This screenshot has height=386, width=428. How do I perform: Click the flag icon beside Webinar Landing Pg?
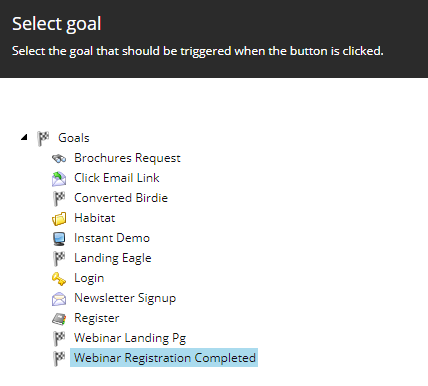click(59, 339)
